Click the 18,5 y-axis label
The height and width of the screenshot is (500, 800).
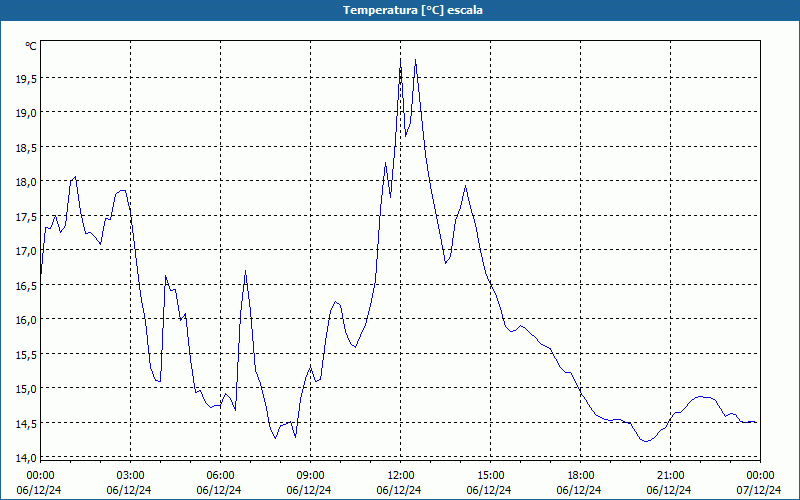tap(26, 147)
